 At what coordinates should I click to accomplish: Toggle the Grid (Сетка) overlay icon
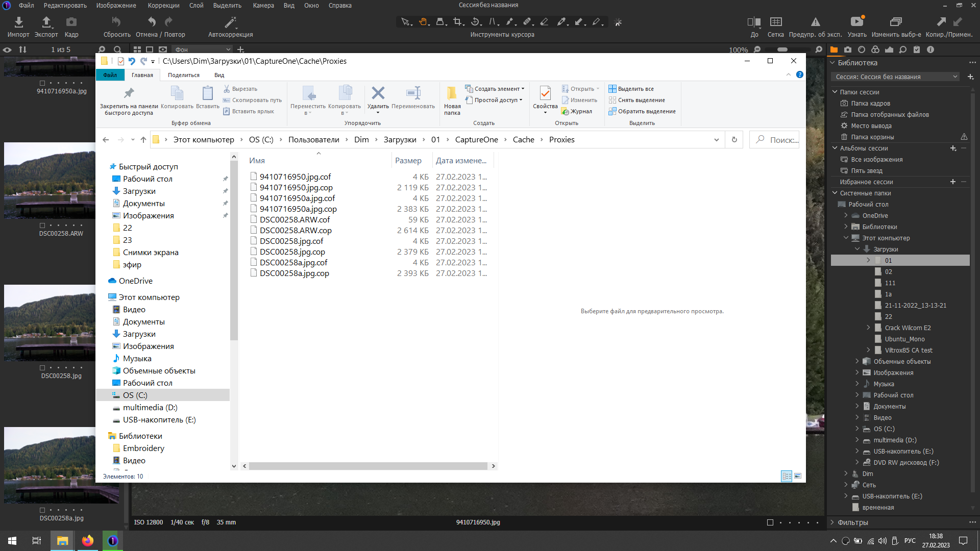(775, 22)
